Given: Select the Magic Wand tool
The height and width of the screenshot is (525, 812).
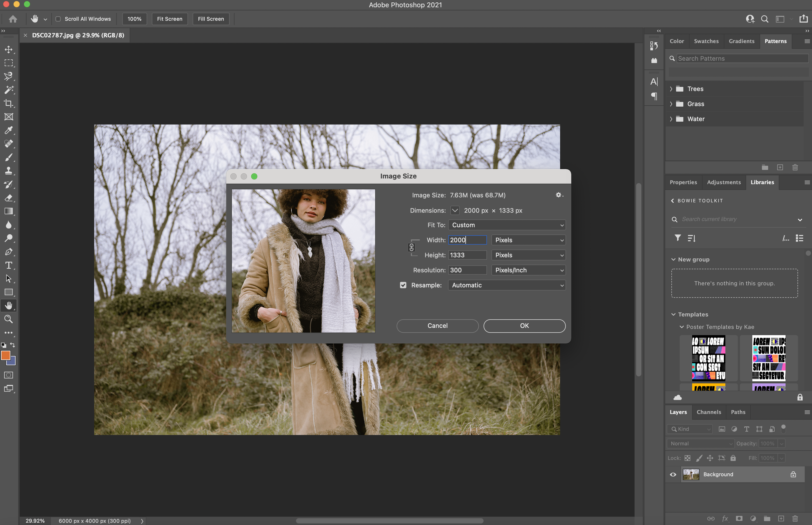Looking at the screenshot, I should coord(9,90).
